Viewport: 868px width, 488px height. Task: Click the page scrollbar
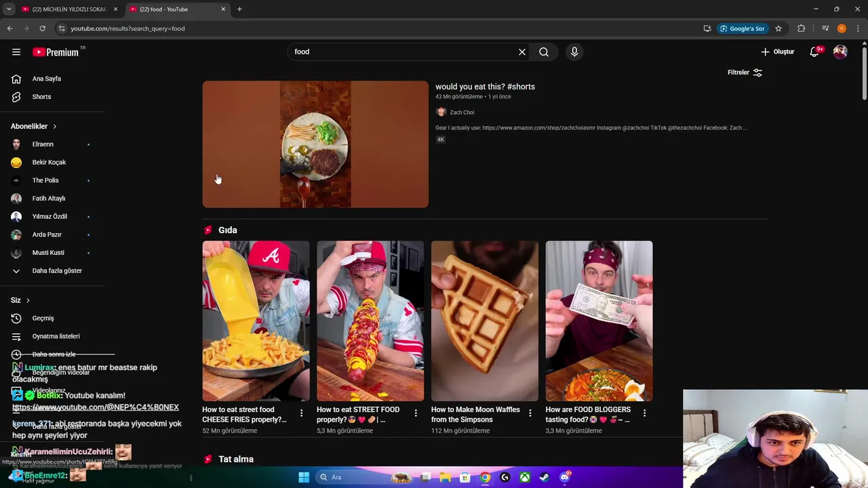(x=864, y=75)
